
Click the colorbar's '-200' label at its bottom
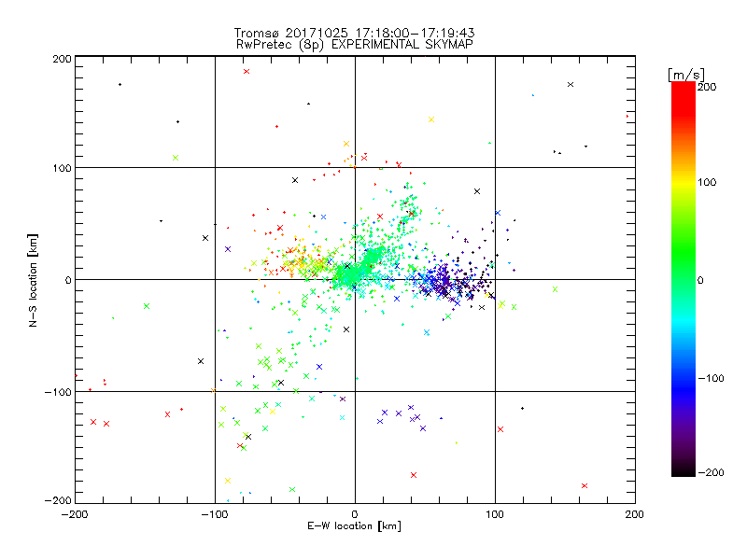coord(711,472)
